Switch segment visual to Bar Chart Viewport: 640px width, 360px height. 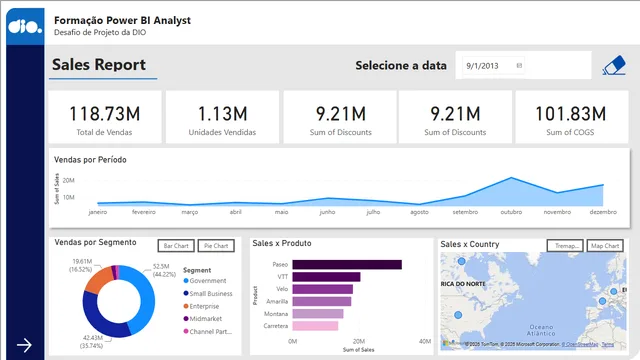176,246
